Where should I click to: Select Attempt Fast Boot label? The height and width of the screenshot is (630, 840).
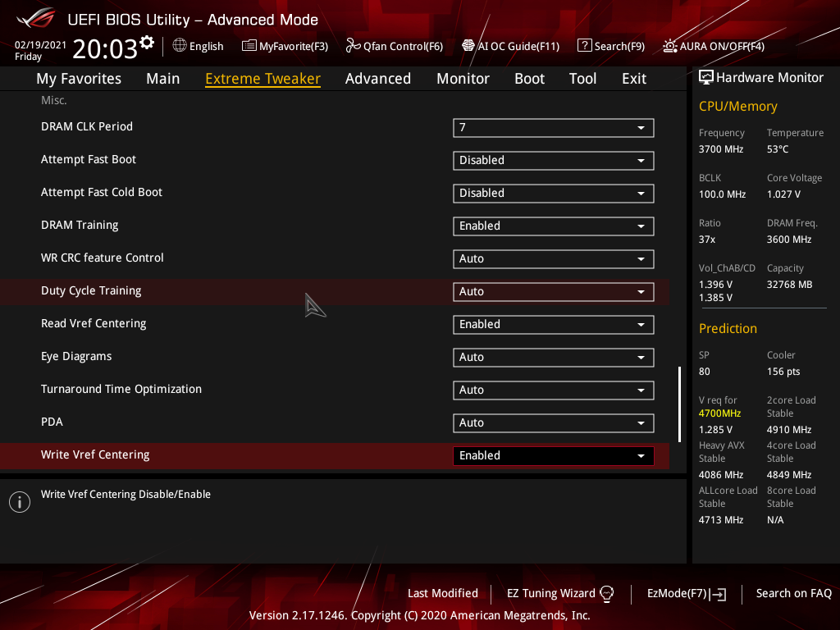click(x=89, y=160)
